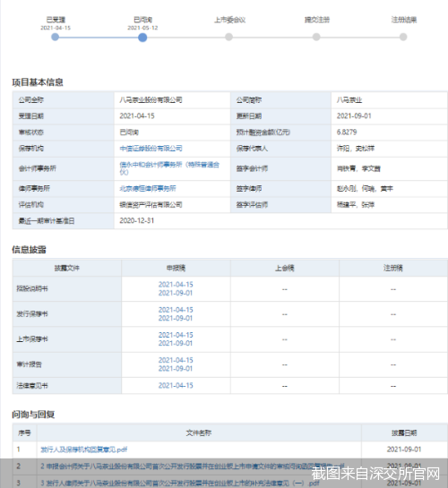This screenshot has height=488, width=448.
Task: Click the 上市委会议 timeline node
Action: click(x=228, y=37)
